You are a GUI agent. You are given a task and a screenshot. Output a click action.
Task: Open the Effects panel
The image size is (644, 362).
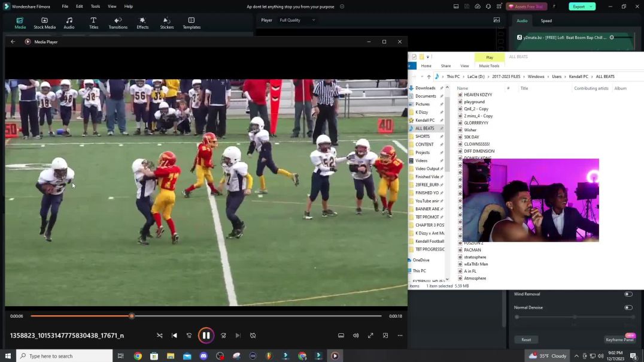coord(142,23)
